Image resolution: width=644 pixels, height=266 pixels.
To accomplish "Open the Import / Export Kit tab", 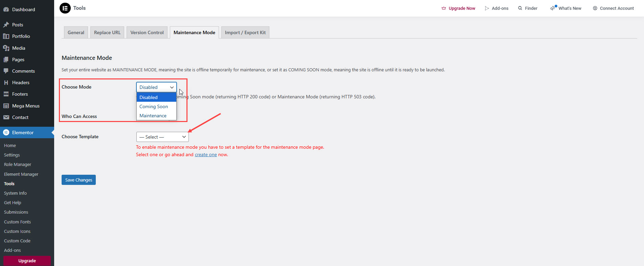I will (x=245, y=32).
